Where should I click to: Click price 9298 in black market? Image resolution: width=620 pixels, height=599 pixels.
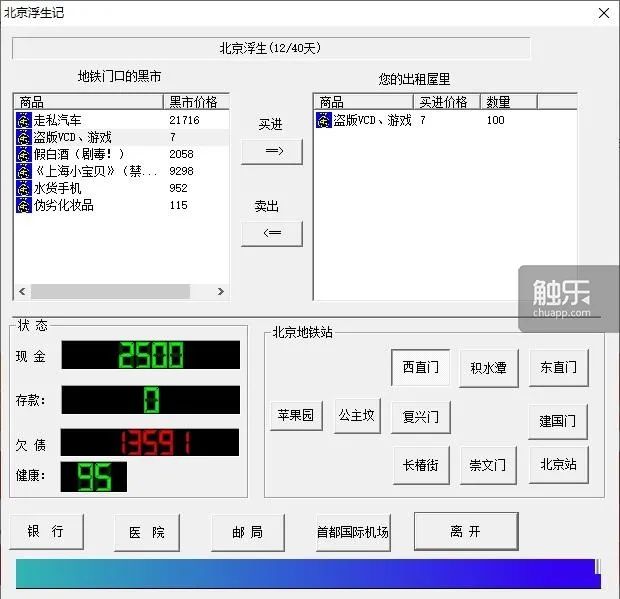[x=181, y=171]
